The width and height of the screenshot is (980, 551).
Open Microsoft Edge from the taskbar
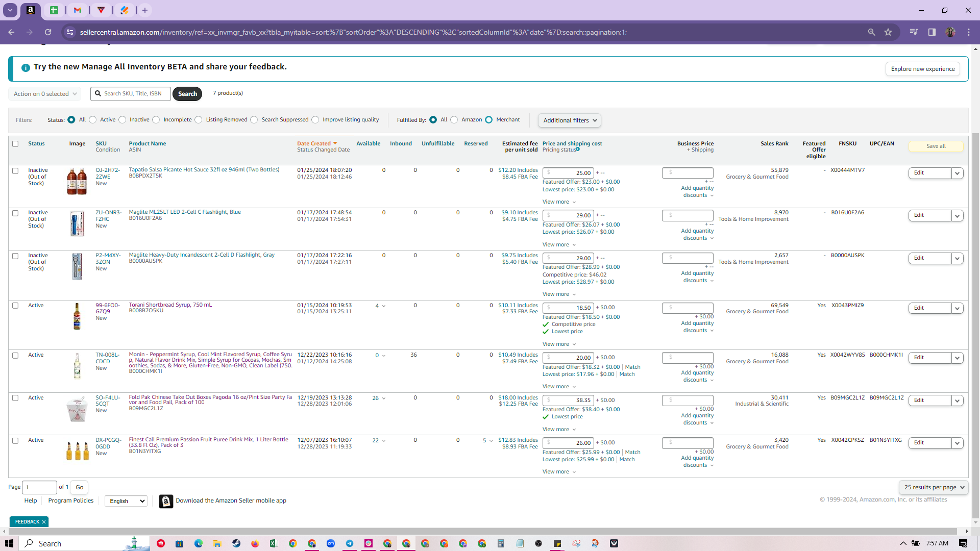click(x=199, y=543)
